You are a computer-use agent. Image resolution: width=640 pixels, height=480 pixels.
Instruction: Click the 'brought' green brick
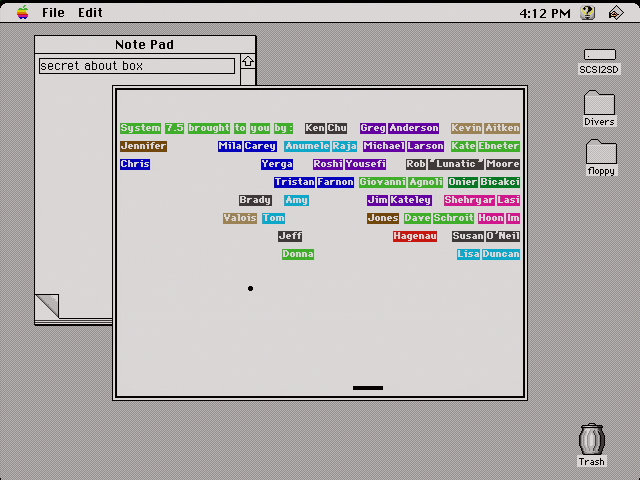pyautogui.click(x=209, y=128)
